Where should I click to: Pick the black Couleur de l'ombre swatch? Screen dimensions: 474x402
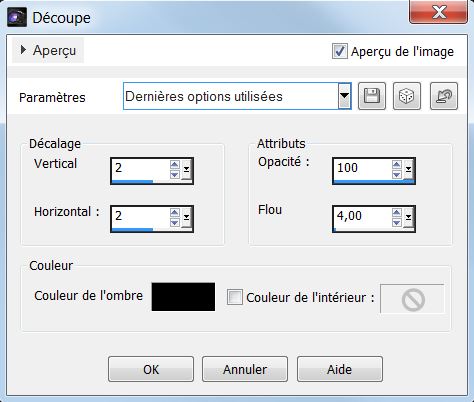click(183, 297)
